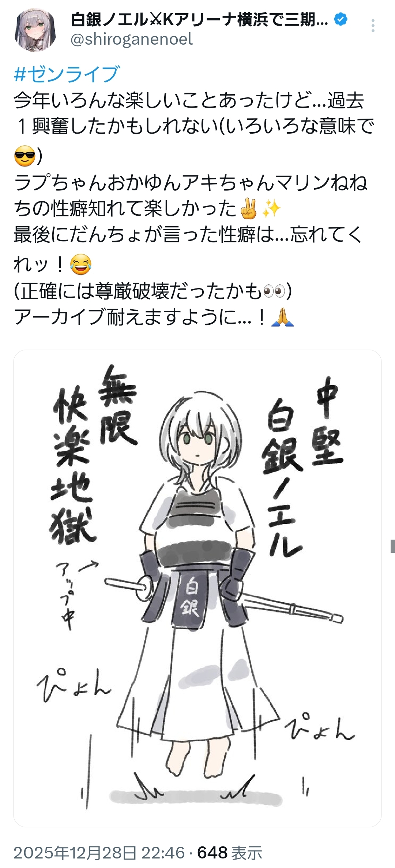The image size is (395, 868).
Task: Open the attached kendo illustration image
Action: 197,588
